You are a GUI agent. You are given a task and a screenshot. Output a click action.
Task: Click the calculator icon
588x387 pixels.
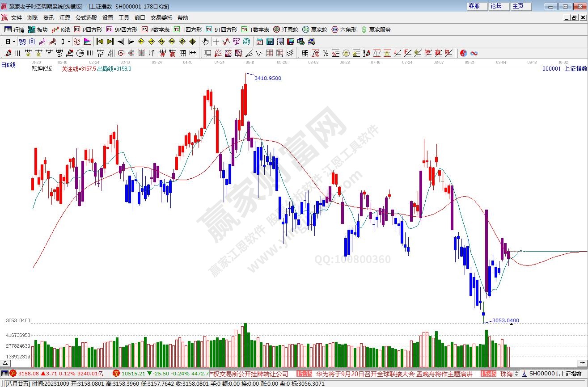tap(270, 42)
